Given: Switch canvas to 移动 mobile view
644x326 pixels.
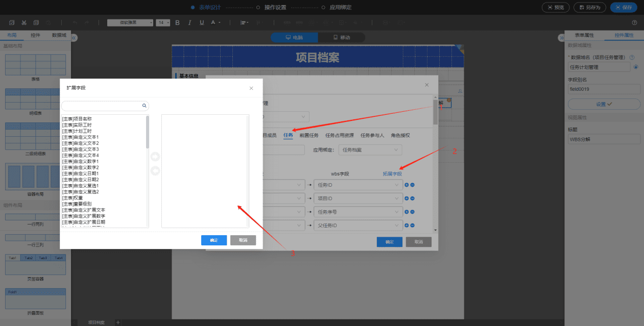Looking at the screenshot, I should pyautogui.click(x=342, y=37).
